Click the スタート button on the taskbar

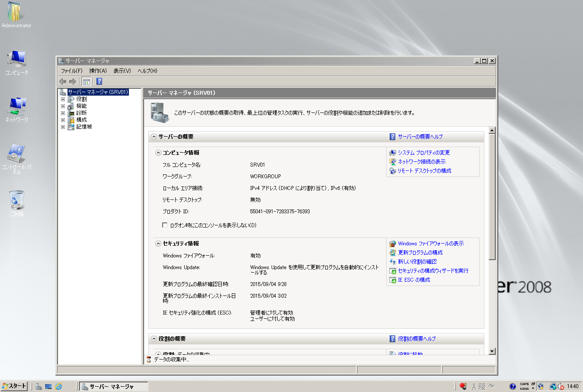point(14,386)
